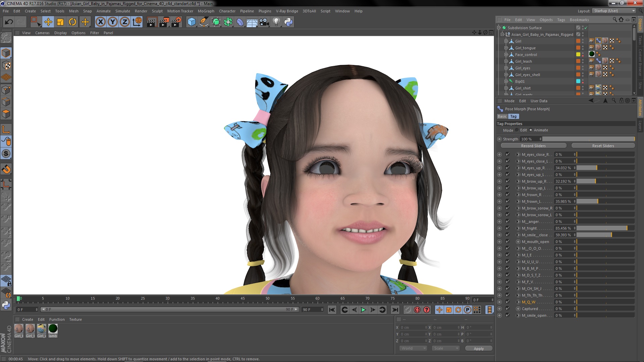Open the spline Pen tool
Viewport: 644px width, 362px height.
click(x=204, y=22)
